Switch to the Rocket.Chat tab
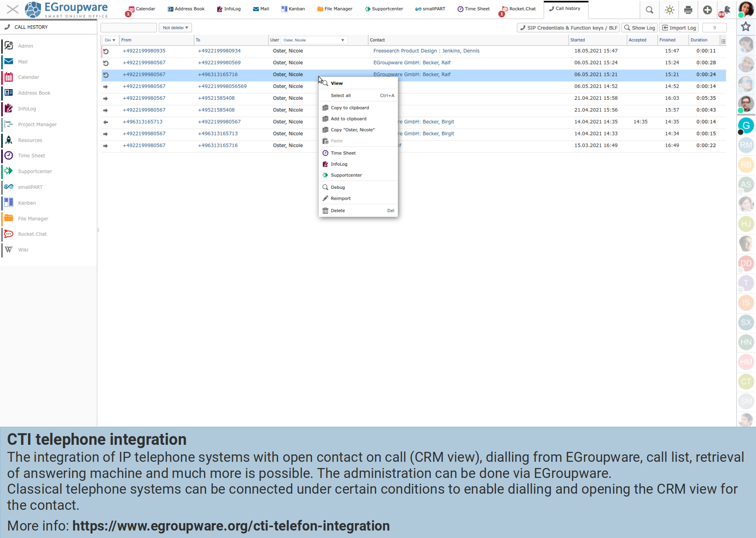The image size is (756, 538). tap(522, 9)
